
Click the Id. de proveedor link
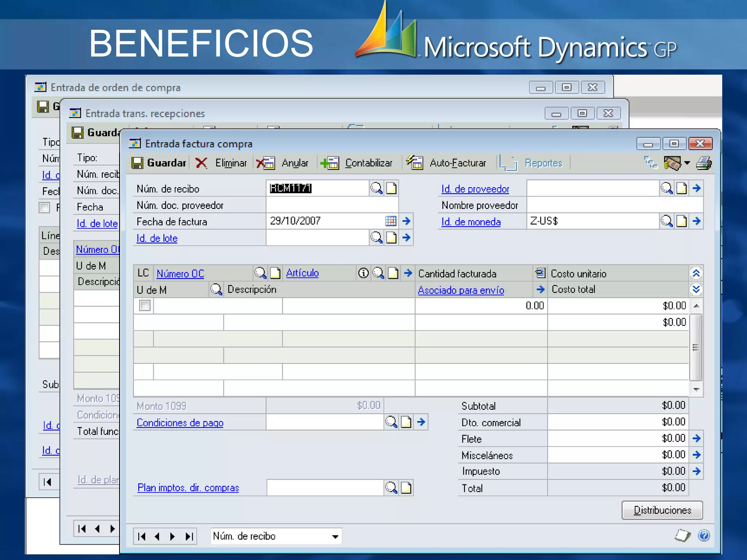475,189
